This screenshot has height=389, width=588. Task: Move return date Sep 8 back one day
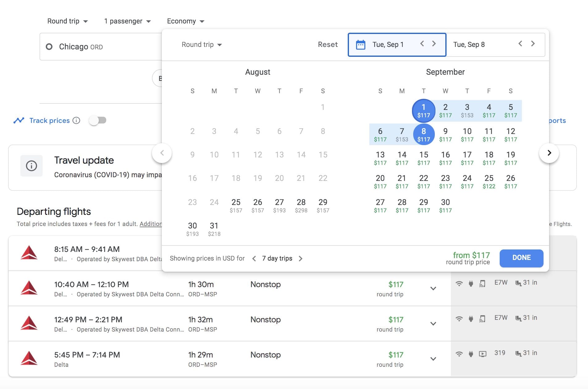[520, 44]
